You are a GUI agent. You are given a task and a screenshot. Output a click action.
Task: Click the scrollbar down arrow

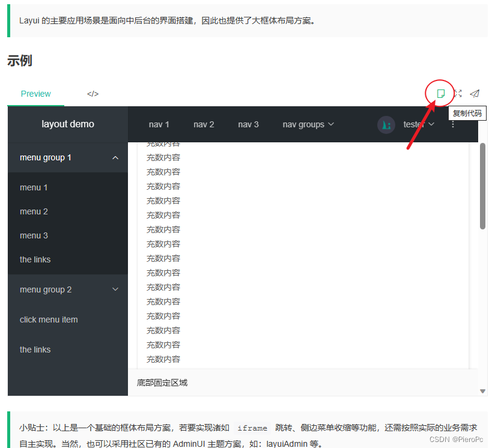coord(482,391)
